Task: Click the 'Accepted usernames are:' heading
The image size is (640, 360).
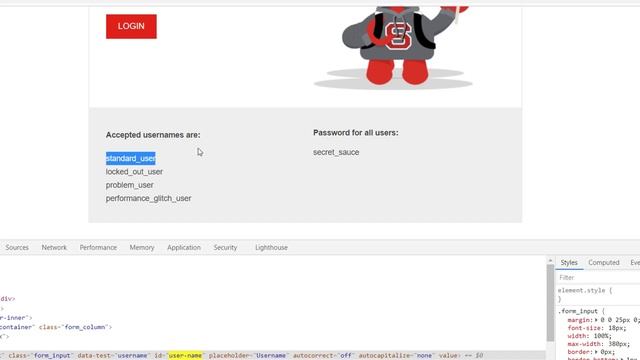Action: pyautogui.click(x=153, y=135)
